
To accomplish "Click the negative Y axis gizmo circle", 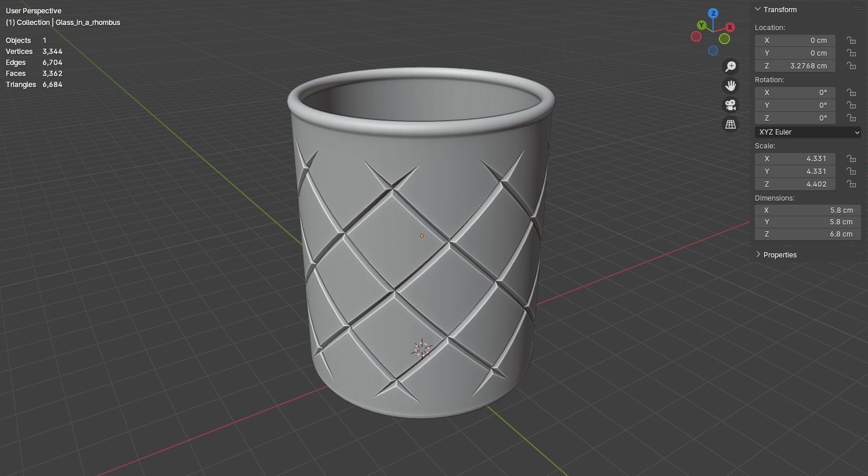I will click(x=724, y=39).
